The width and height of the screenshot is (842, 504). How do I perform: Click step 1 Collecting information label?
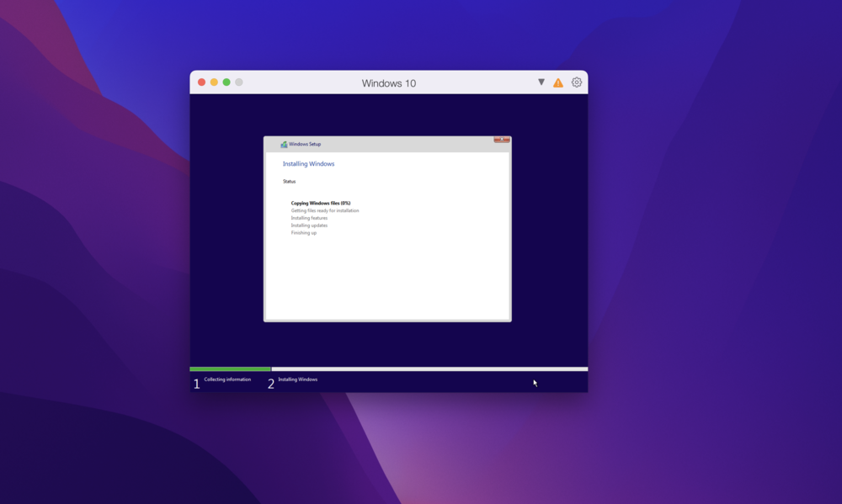tap(227, 379)
